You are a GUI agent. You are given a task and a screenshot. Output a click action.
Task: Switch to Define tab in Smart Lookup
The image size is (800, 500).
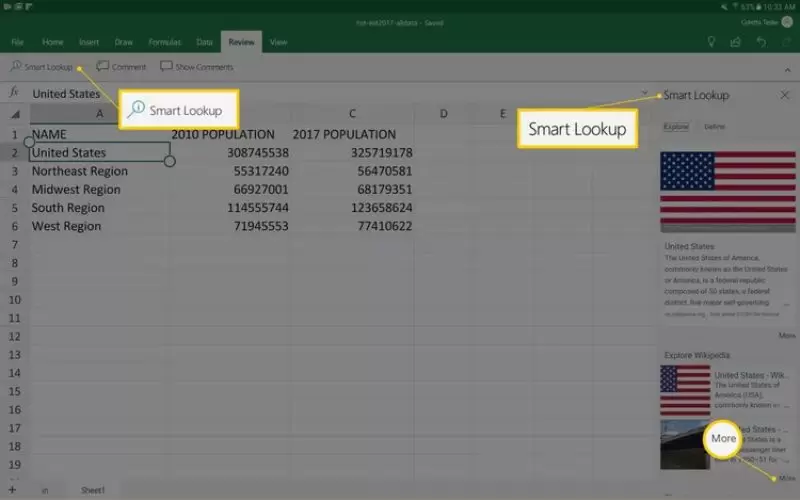click(x=714, y=127)
